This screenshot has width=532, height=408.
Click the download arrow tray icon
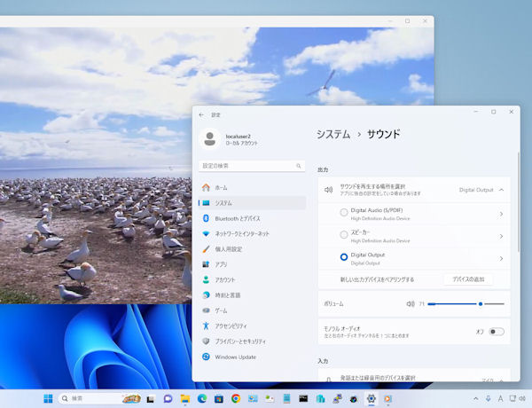(489, 398)
